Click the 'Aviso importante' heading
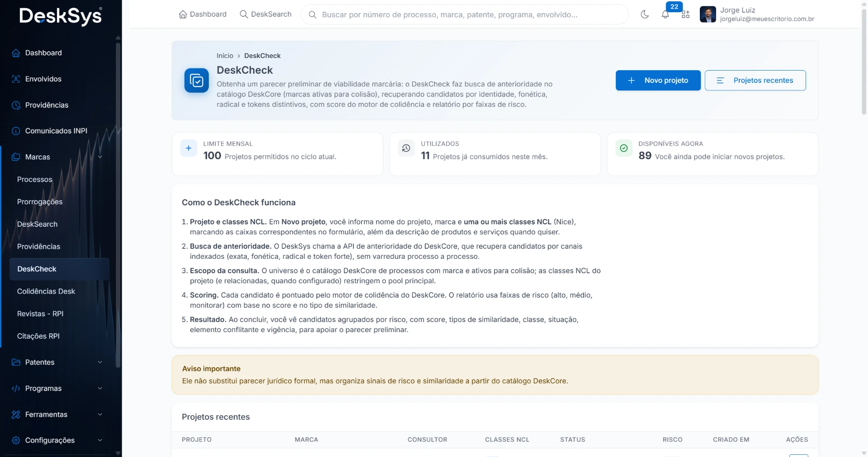This screenshot has width=868, height=457. [x=211, y=369]
